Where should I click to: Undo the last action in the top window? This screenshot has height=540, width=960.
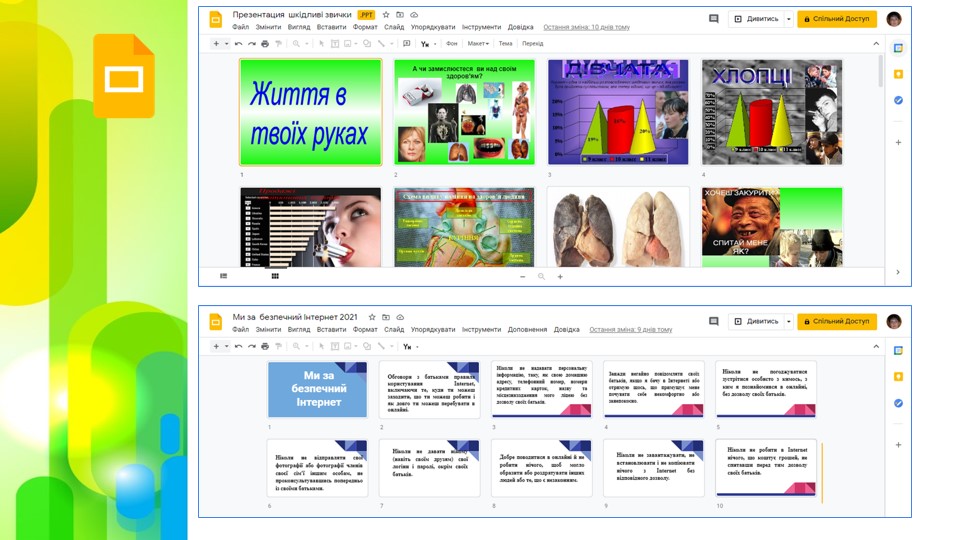coord(238,43)
